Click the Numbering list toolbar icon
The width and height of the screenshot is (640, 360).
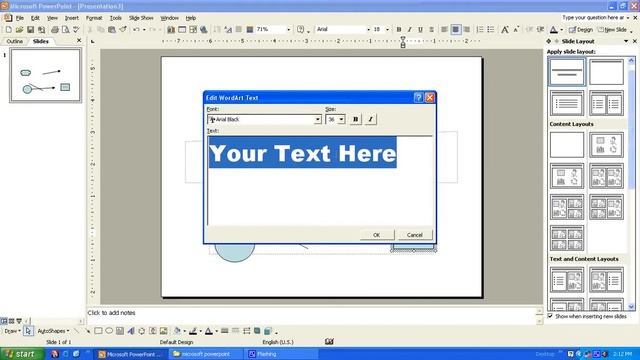[480, 29]
